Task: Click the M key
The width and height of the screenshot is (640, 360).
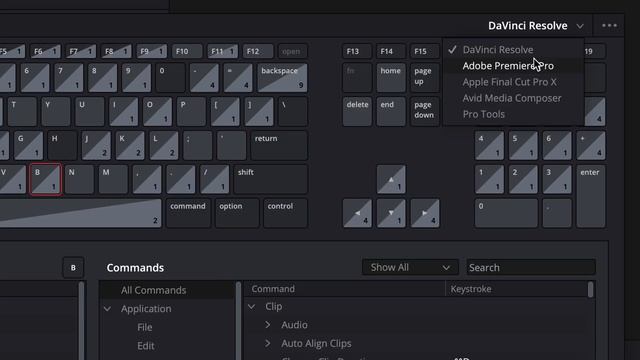Action: click(x=113, y=179)
